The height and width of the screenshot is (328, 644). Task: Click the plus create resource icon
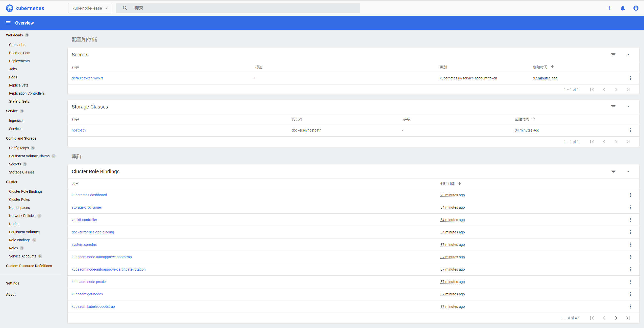[609, 8]
